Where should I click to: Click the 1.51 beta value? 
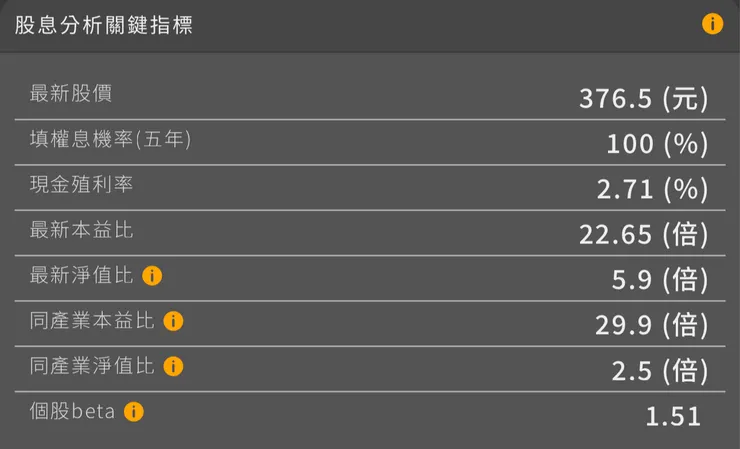pyautogui.click(x=673, y=416)
